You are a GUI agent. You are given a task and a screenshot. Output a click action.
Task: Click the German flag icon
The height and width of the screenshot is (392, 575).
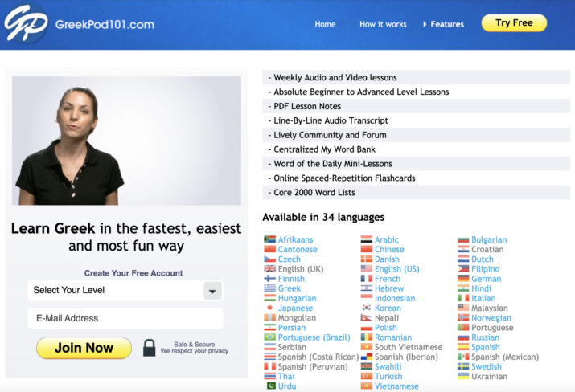click(463, 279)
